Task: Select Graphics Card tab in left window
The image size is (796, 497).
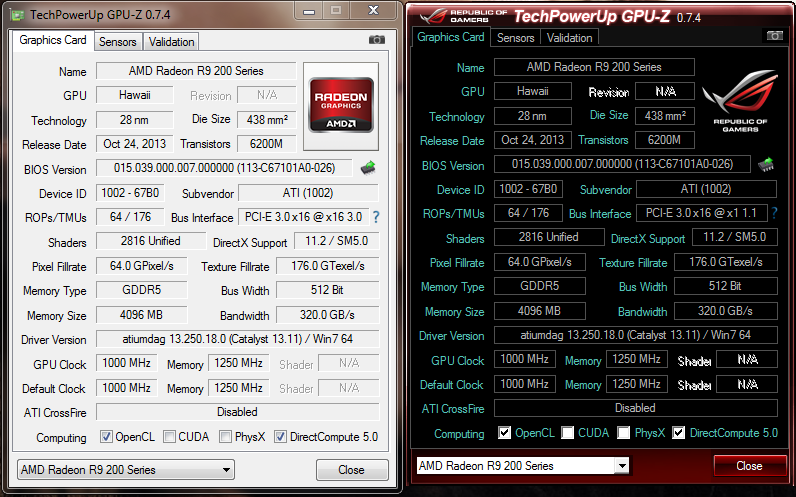Action: point(53,40)
